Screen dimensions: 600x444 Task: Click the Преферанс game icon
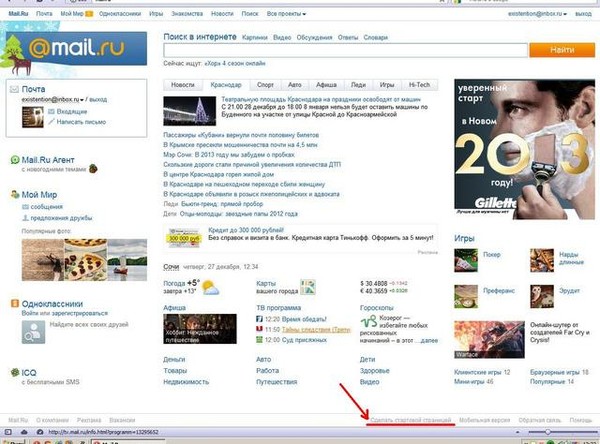coord(466,296)
